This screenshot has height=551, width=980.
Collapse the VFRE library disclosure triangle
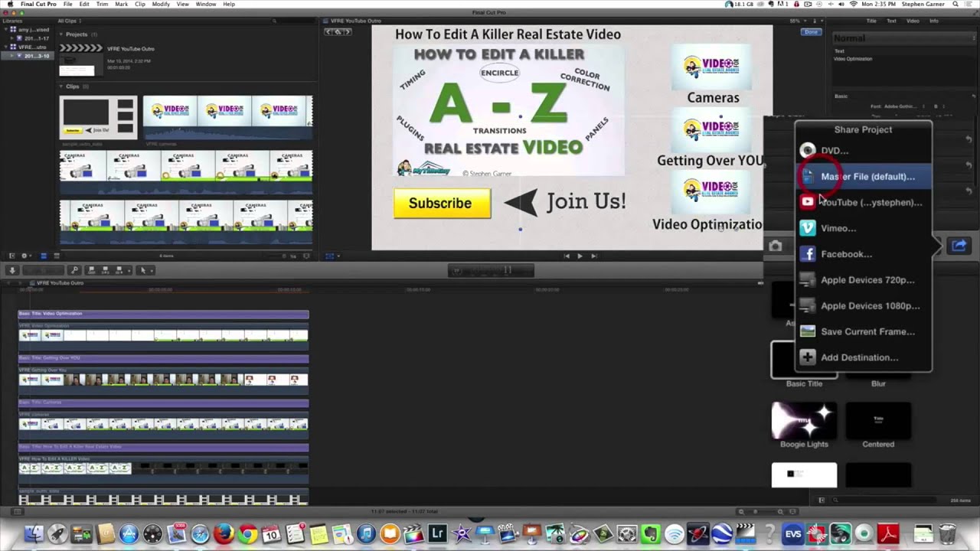(x=5, y=47)
